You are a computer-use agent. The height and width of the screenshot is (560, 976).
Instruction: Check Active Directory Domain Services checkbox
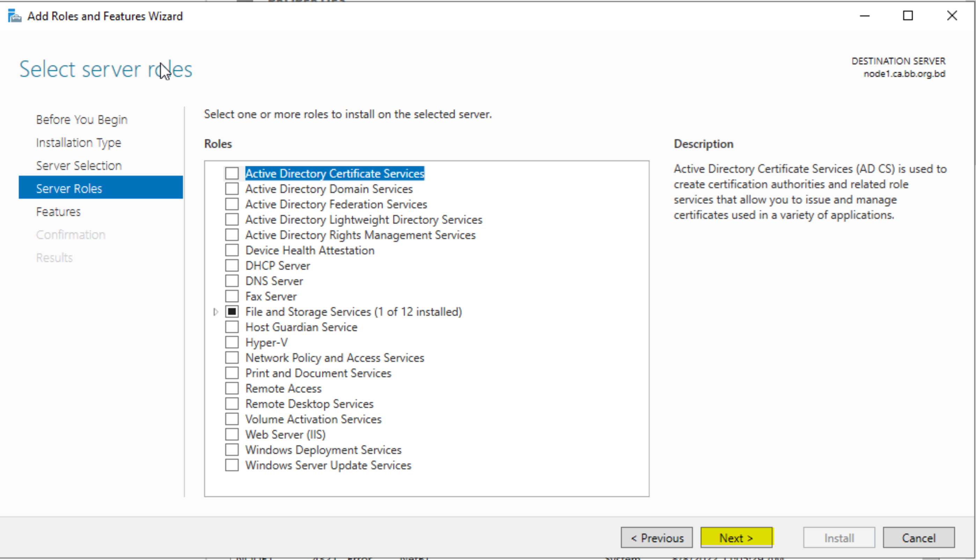[232, 189]
